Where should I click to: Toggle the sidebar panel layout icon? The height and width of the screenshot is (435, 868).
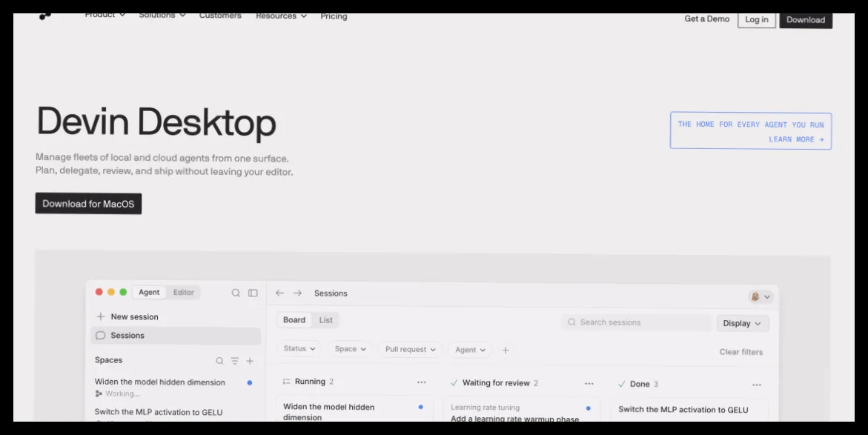253,293
